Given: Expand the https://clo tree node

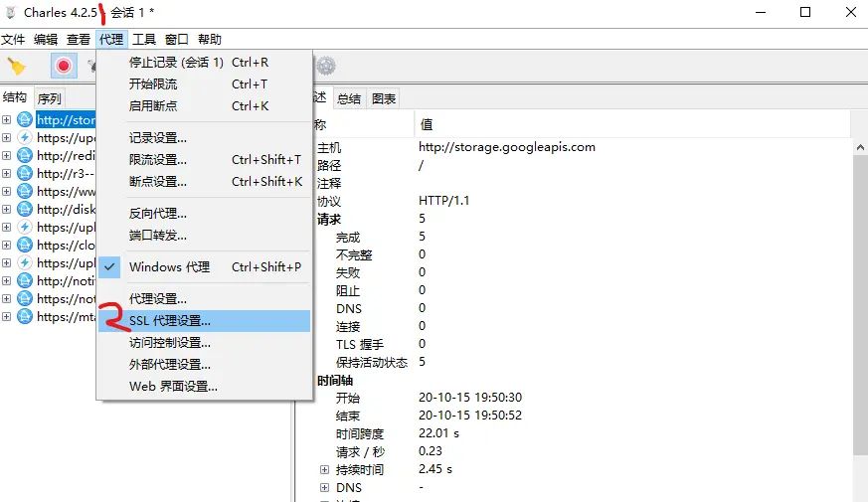Looking at the screenshot, I should tap(7, 245).
